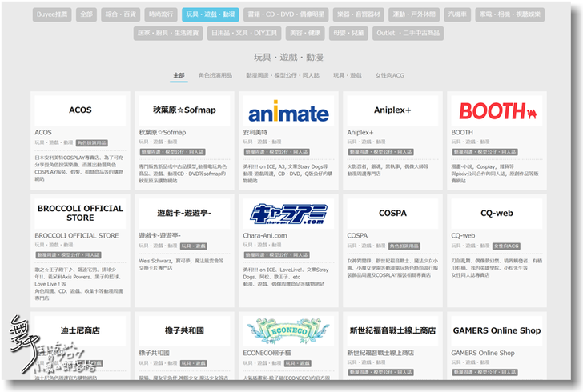Open the animate store logo

[x=288, y=110]
